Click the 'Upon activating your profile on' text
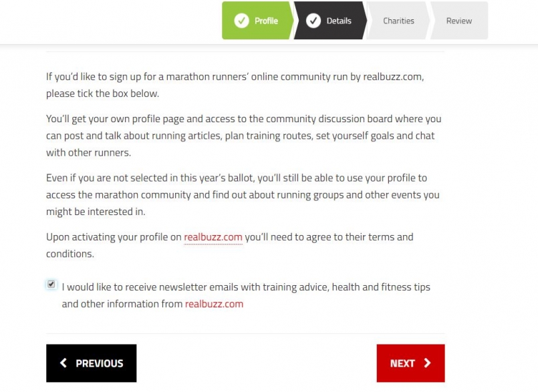 114,237
